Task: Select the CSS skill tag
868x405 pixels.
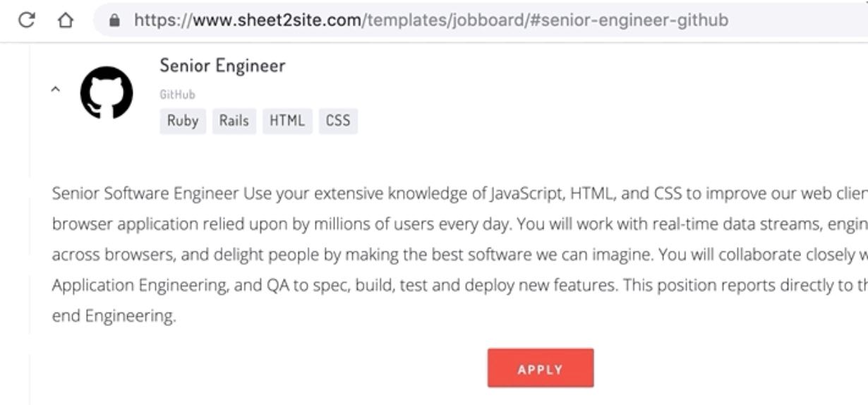Action: click(338, 121)
